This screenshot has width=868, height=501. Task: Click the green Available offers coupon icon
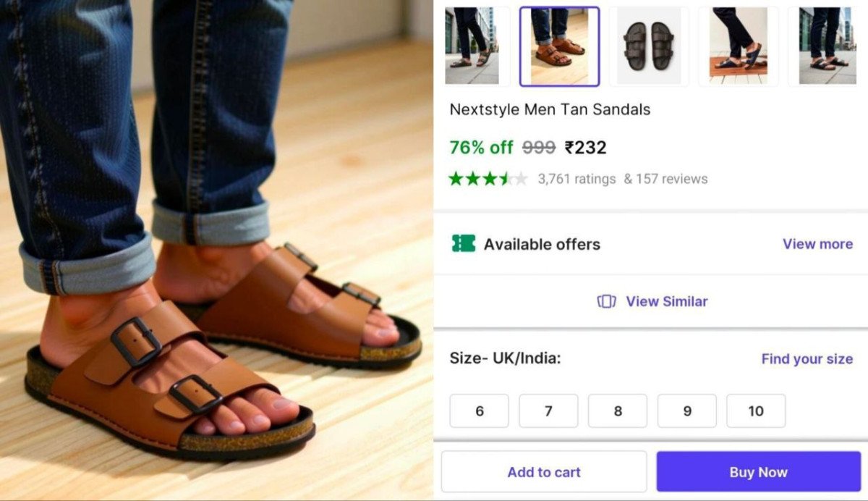click(x=464, y=244)
